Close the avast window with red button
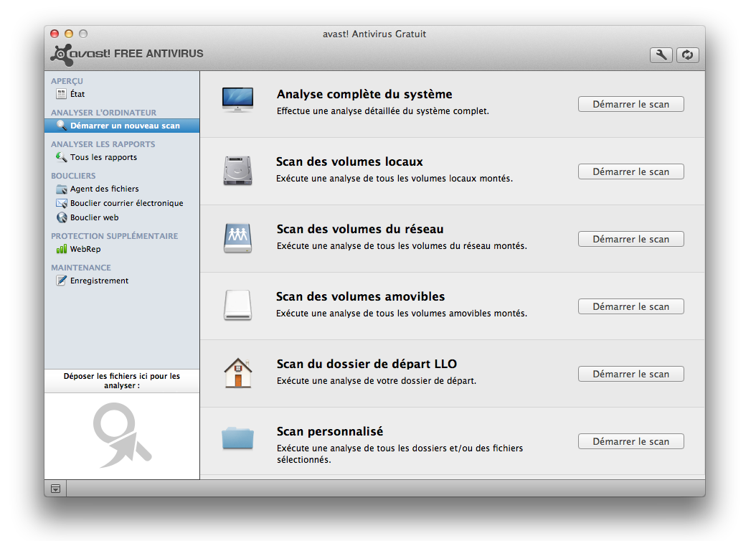The height and width of the screenshot is (541, 756). point(55,34)
